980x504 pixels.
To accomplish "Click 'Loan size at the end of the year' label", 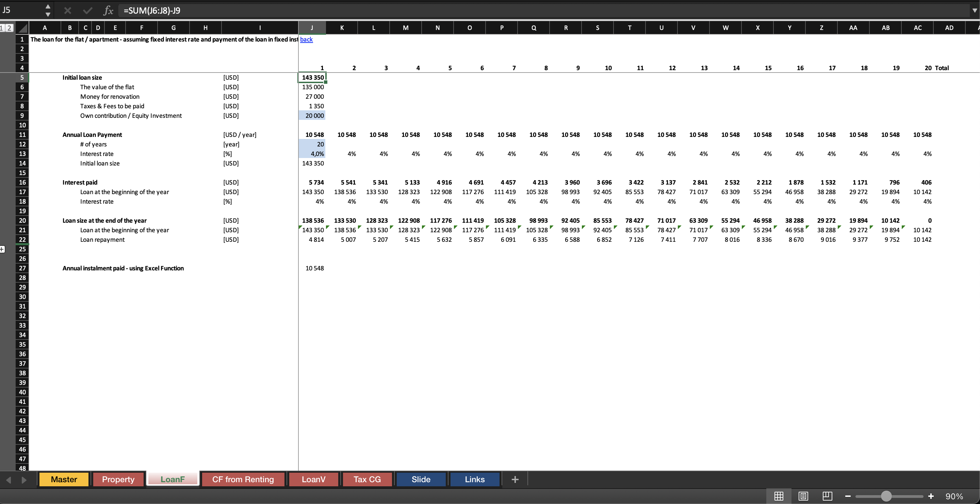I will 104,220.
